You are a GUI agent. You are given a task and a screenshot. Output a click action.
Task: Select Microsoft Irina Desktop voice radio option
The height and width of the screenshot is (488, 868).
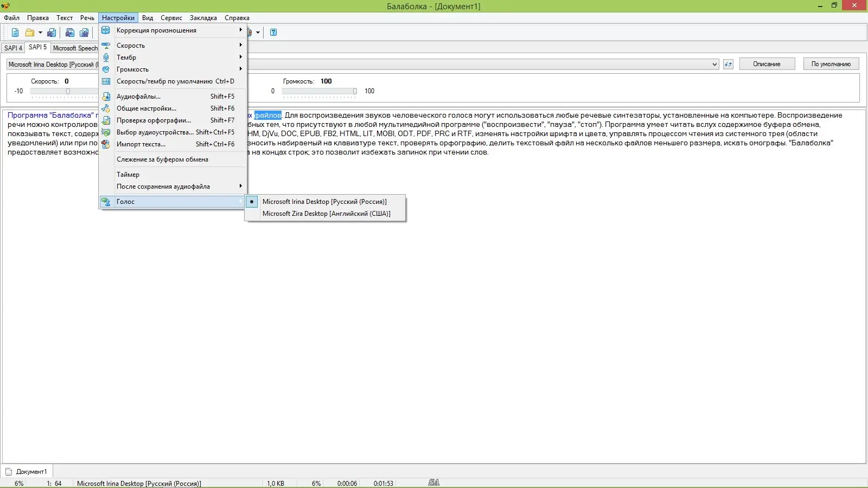(324, 202)
